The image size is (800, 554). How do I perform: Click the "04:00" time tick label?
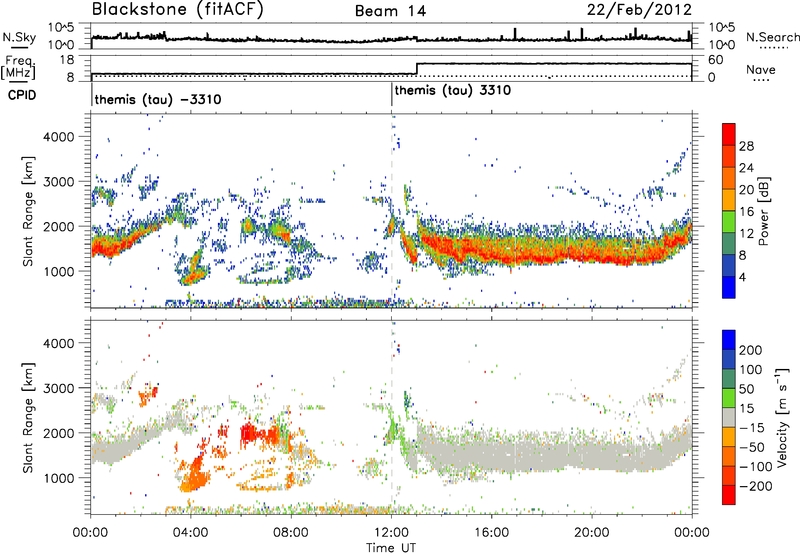tap(190, 533)
